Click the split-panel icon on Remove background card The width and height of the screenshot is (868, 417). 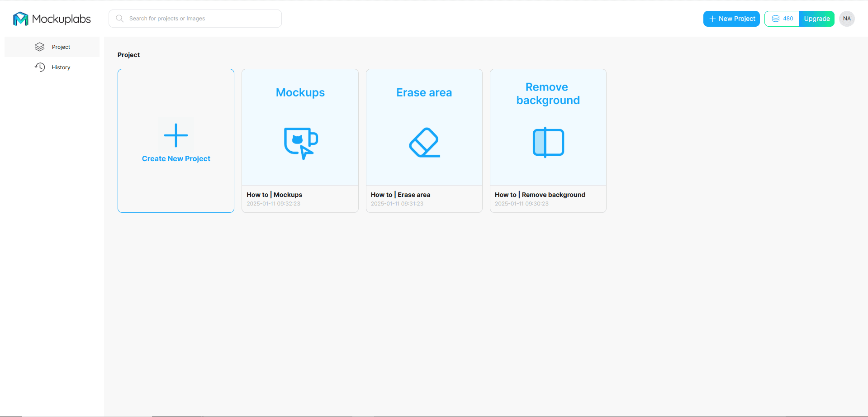pos(548,143)
